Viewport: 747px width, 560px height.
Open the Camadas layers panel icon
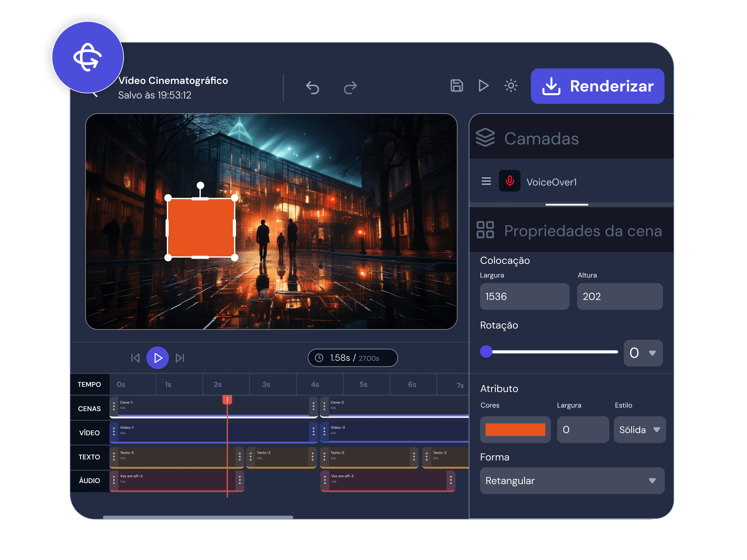click(485, 138)
